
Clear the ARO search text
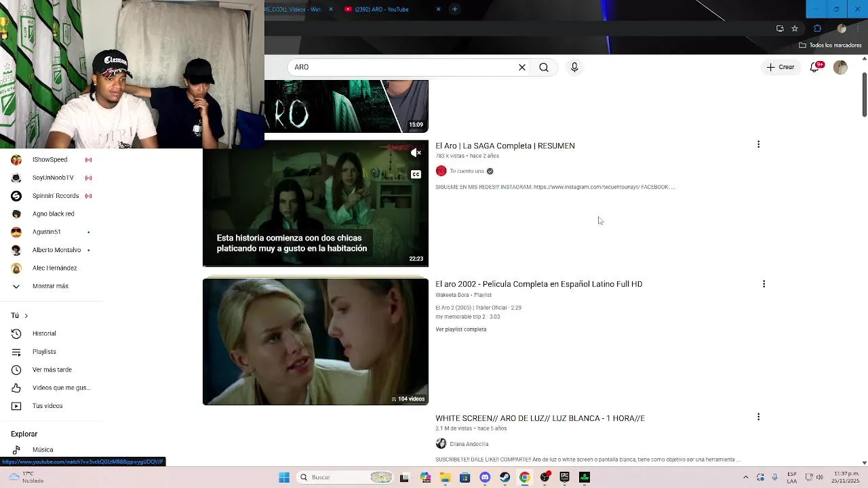[x=522, y=67]
